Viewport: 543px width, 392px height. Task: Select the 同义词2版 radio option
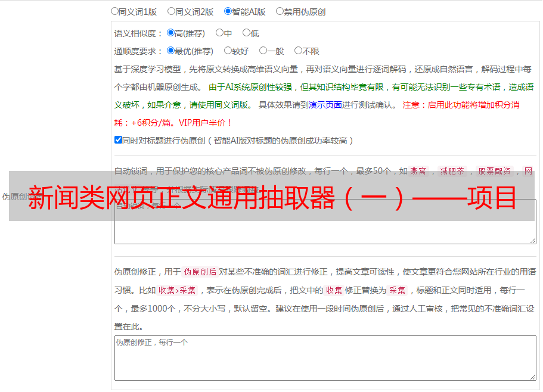[171, 11]
